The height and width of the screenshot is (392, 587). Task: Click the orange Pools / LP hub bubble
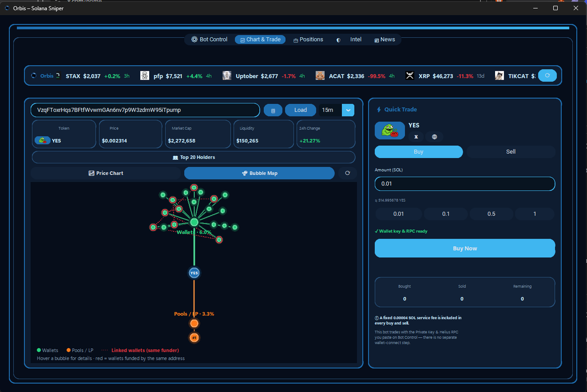pos(194,324)
